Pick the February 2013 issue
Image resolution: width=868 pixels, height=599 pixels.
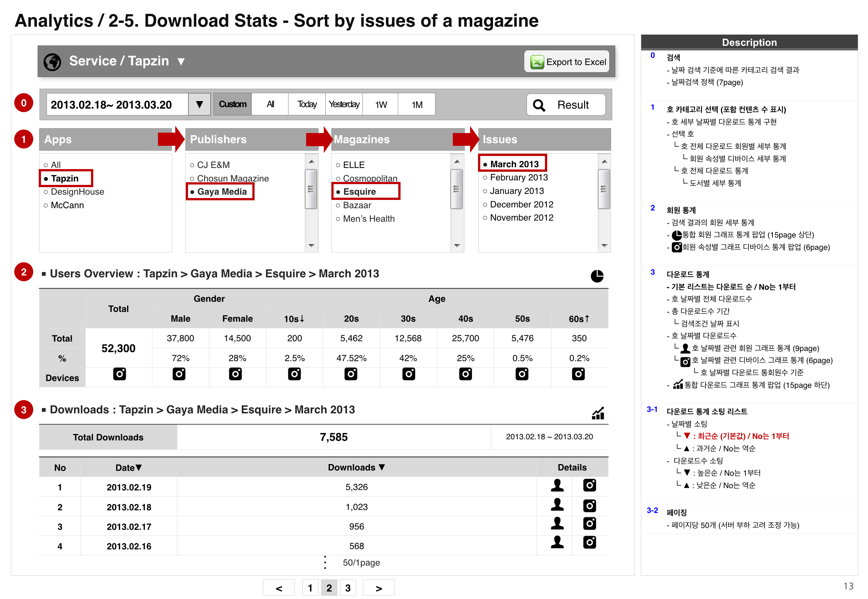(516, 177)
